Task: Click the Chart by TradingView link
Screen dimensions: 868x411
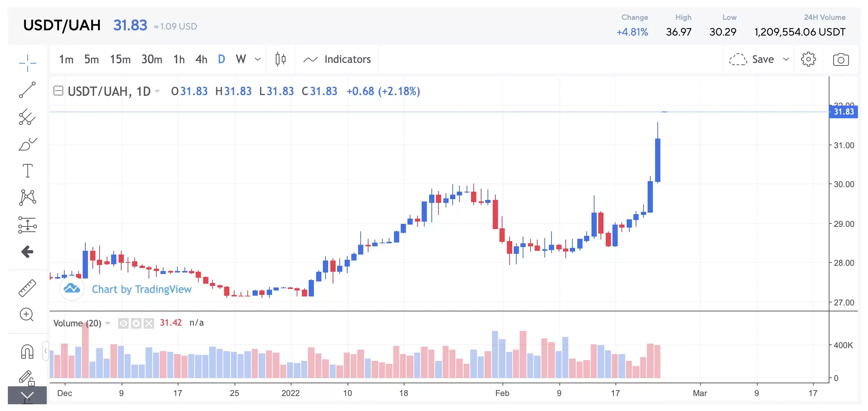Action: [x=141, y=289]
